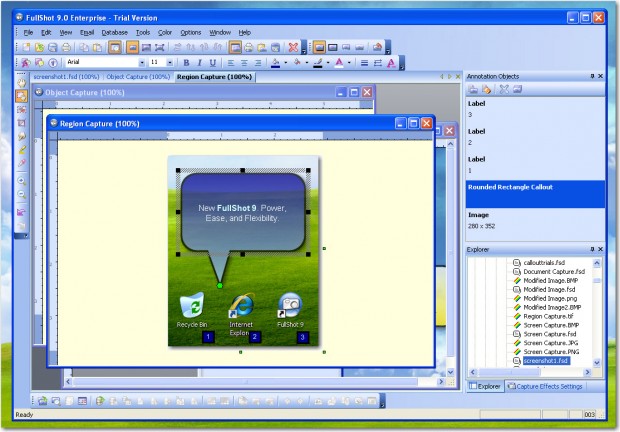Select callouttrials.fsd in Explorer
Screen dimensions: 620x432
pos(544,263)
